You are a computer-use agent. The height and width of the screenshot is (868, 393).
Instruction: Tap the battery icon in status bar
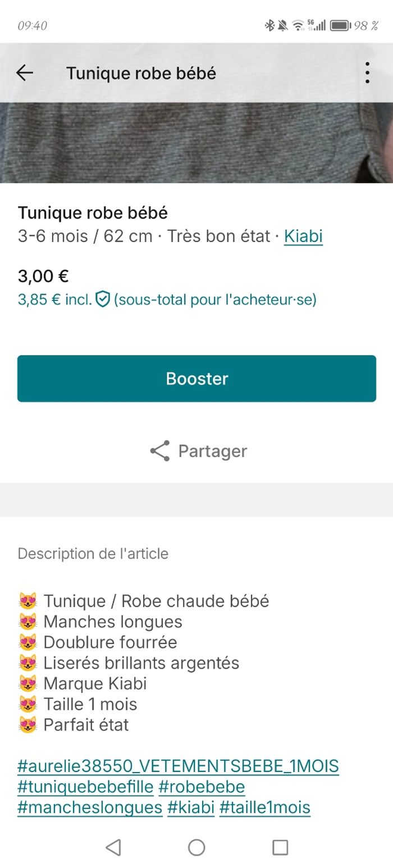point(340,25)
